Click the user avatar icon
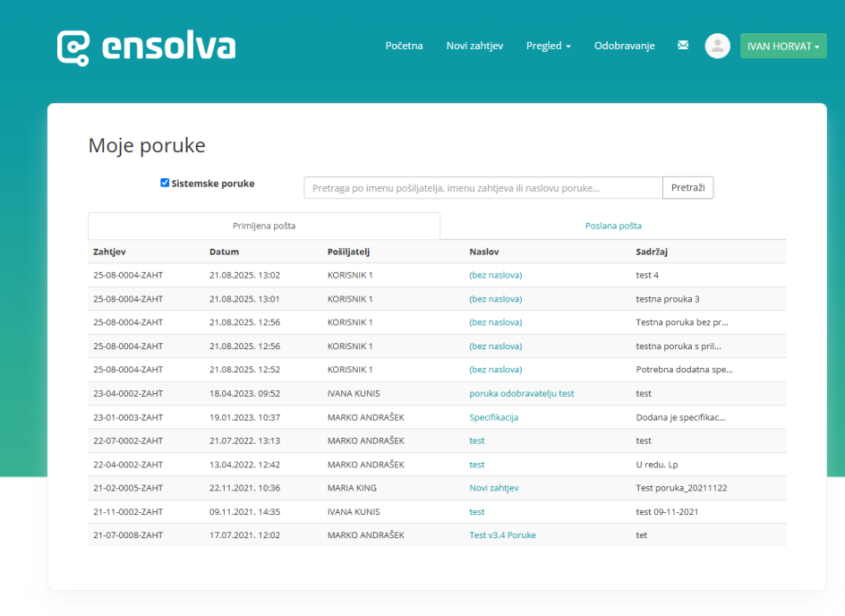This screenshot has height=616, width=845. coord(717,46)
